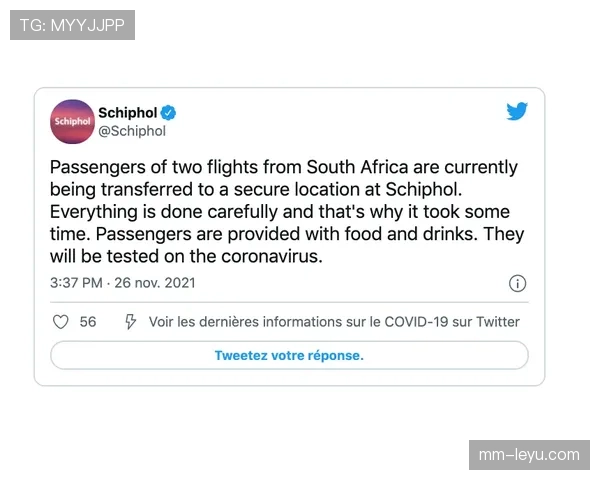Click the words South Africa in the tweet
This screenshot has height=480, width=600.
tap(357, 167)
